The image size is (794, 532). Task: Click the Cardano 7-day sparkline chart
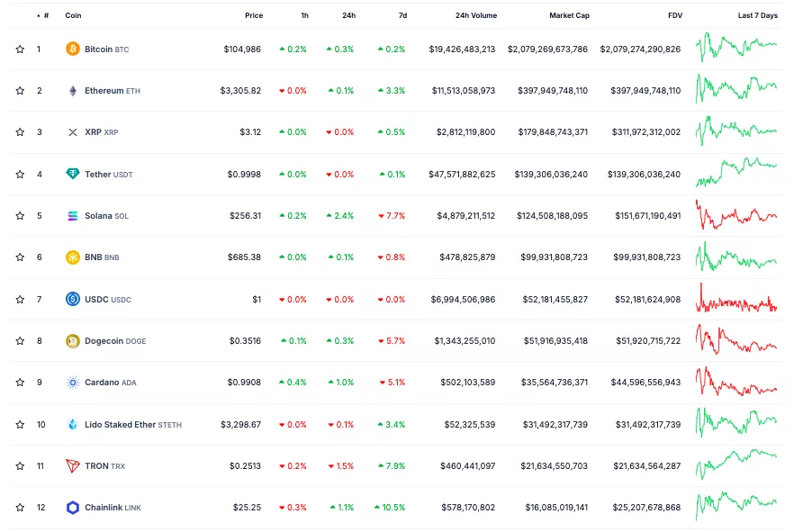click(735, 383)
